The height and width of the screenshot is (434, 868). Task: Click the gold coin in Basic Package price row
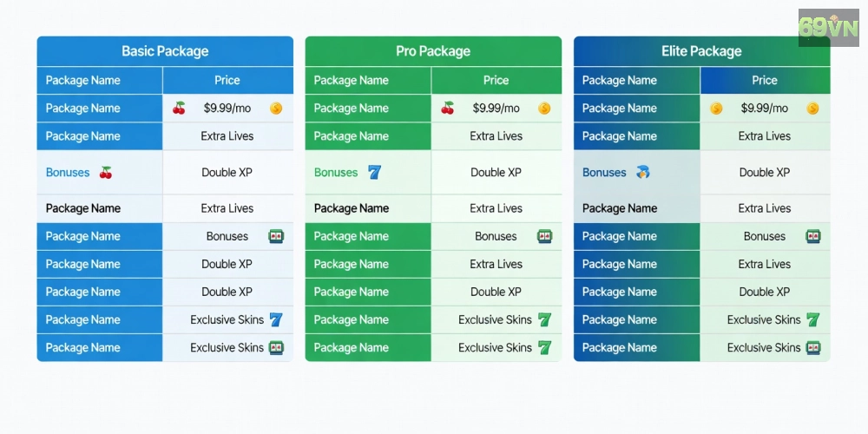click(276, 108)
